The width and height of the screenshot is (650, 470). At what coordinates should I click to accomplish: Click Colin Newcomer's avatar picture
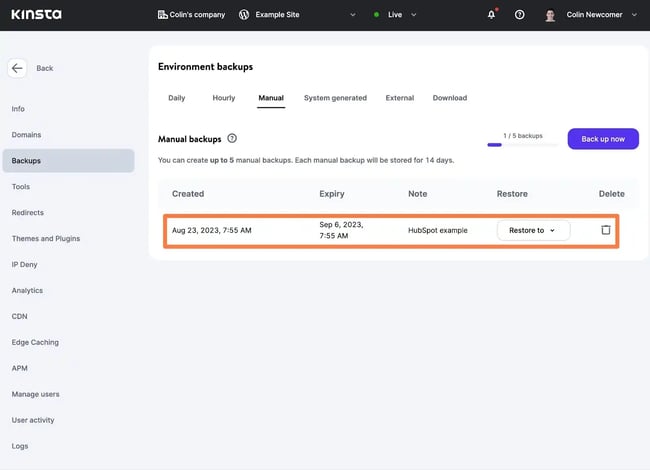tap(550, 15)
